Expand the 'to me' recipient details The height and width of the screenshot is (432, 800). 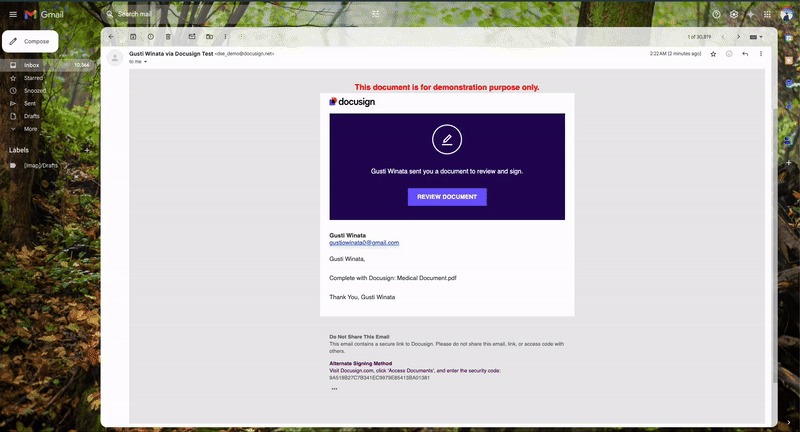[x=145, y=62]
